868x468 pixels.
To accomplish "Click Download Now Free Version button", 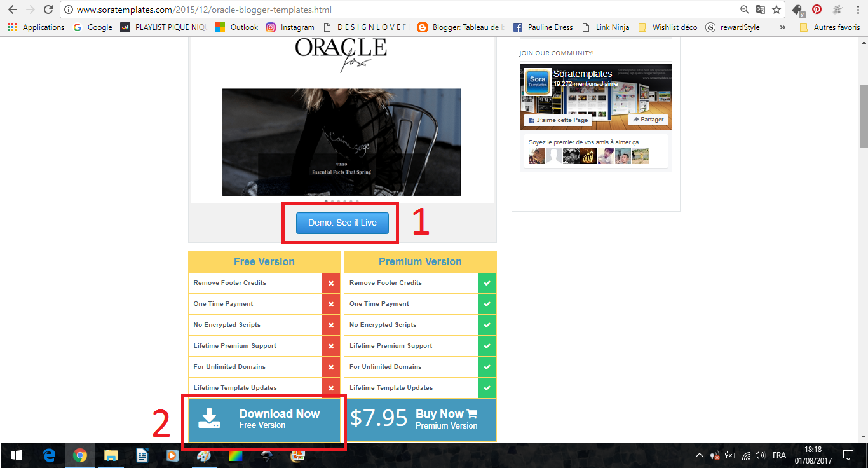I will [x=264, y=418].
